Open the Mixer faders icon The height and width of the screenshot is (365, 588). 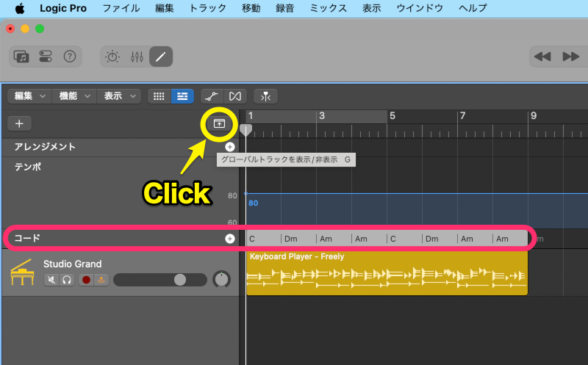tap(137, 57)
